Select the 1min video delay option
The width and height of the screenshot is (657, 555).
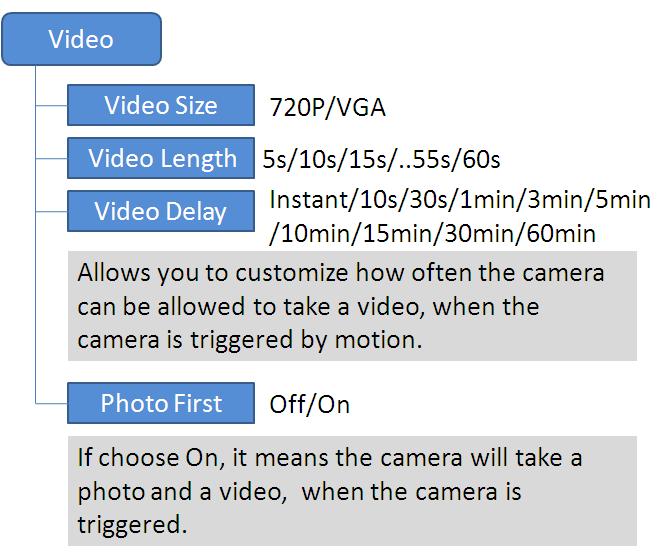point(487,200)
